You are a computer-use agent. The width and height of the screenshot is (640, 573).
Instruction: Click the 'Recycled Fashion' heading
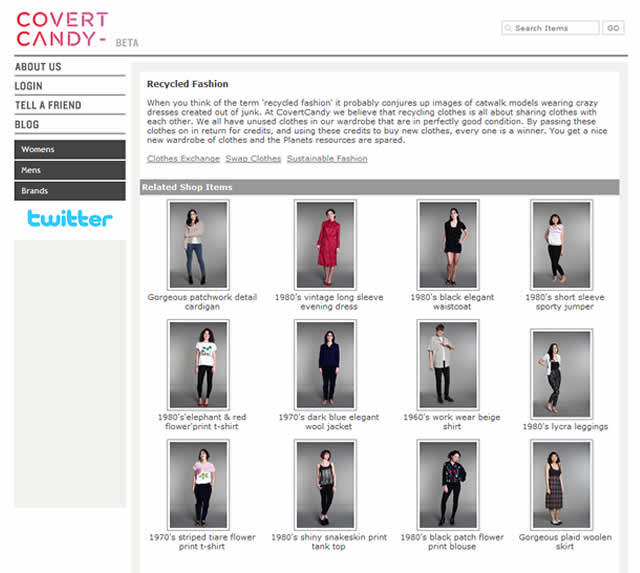(187, 84)
